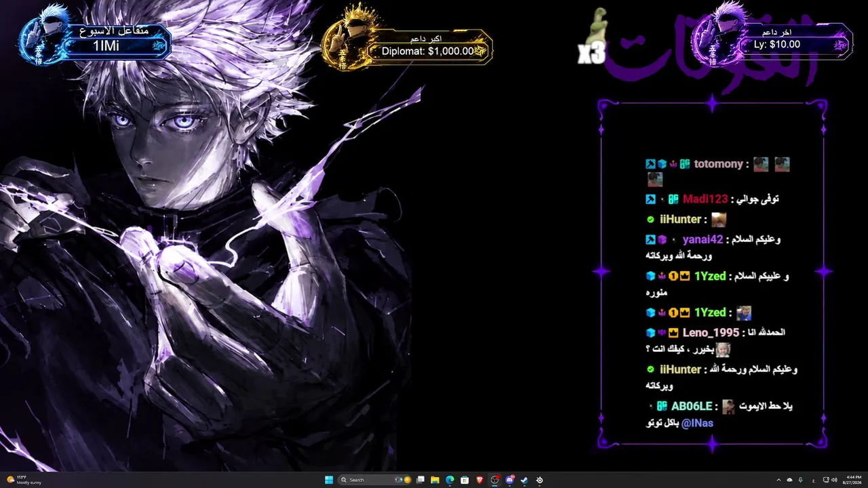The height and width of the screenshot is (488, 868).
Task: Open File Explorer from the taskbar
Action: pos(435,480)
